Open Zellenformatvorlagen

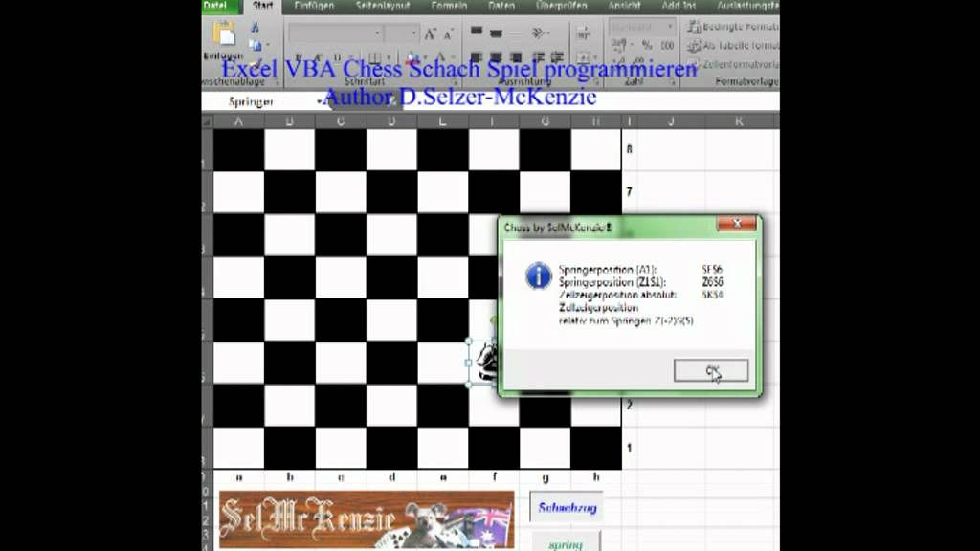point(732,64)
